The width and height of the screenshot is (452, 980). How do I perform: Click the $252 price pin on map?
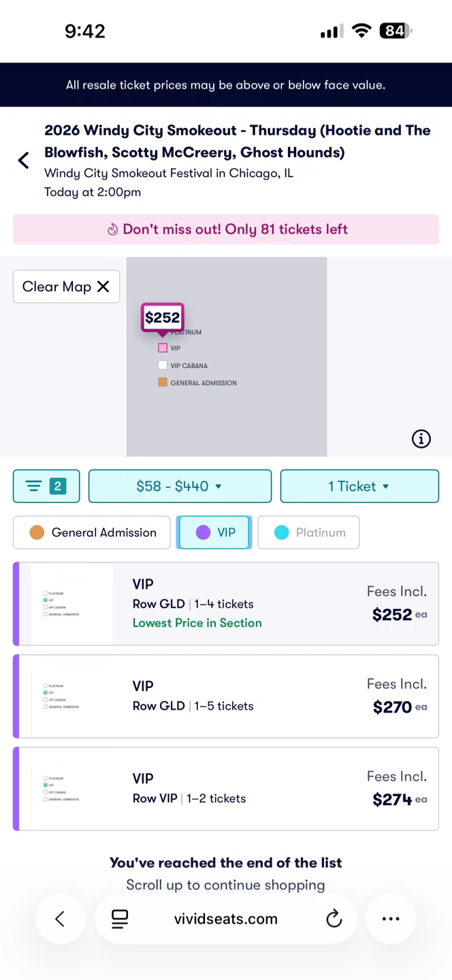click(163, 318)
